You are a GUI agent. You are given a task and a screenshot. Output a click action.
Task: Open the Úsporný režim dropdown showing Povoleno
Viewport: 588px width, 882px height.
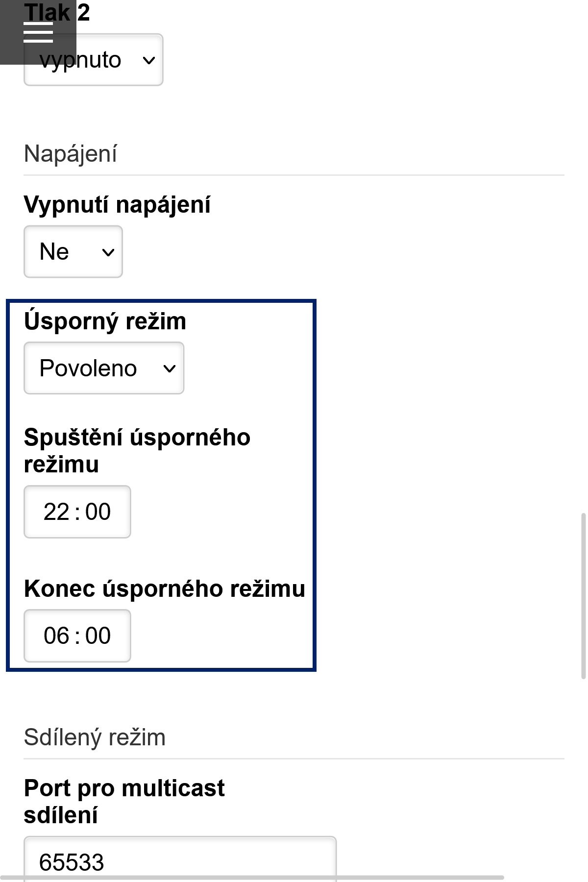point(103,368)
